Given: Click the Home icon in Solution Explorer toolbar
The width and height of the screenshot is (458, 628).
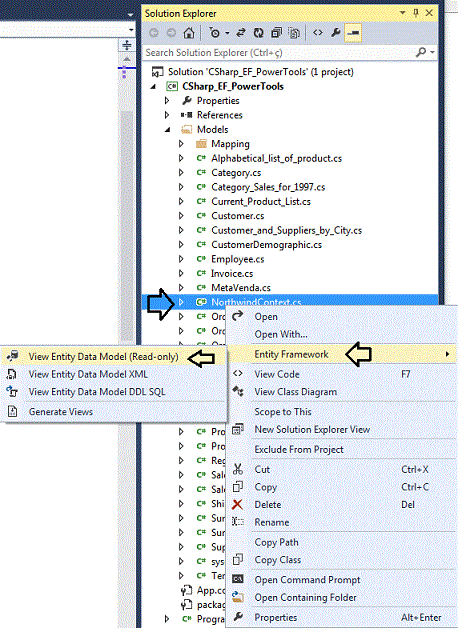Looking at the screenshot, I should (189, 33).
